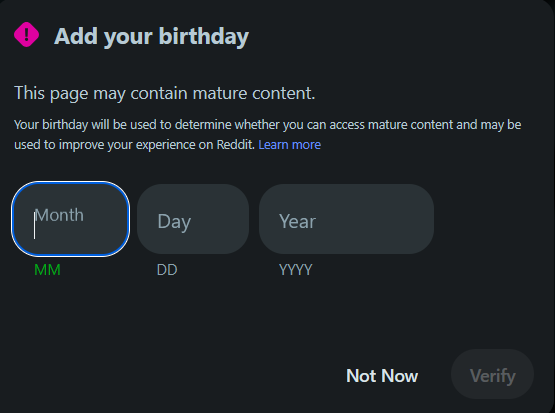The width and height of the screenshot is (555, 413).
Task: Open the Learn more link
Action: 290,145
